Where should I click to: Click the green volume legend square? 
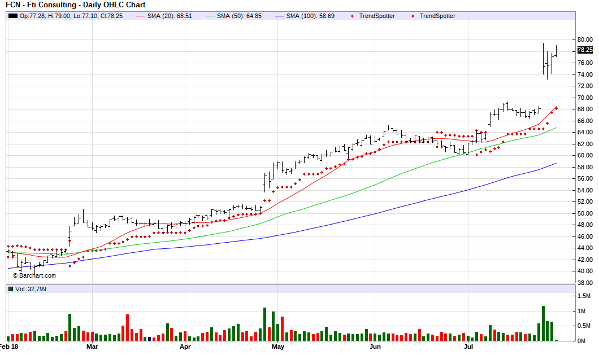click(11, 289)
